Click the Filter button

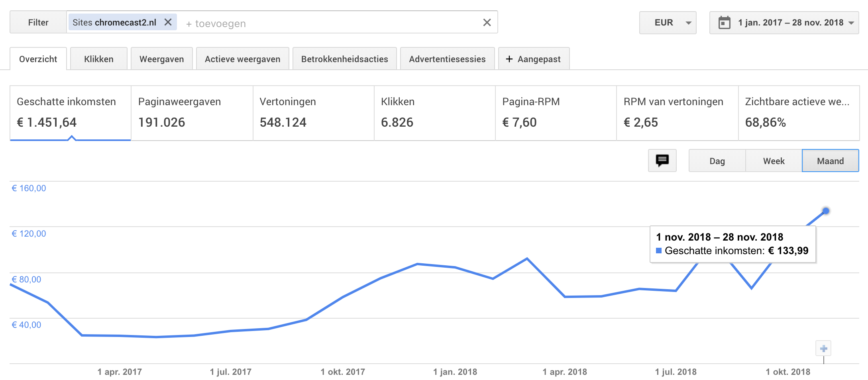pos(38,22)
